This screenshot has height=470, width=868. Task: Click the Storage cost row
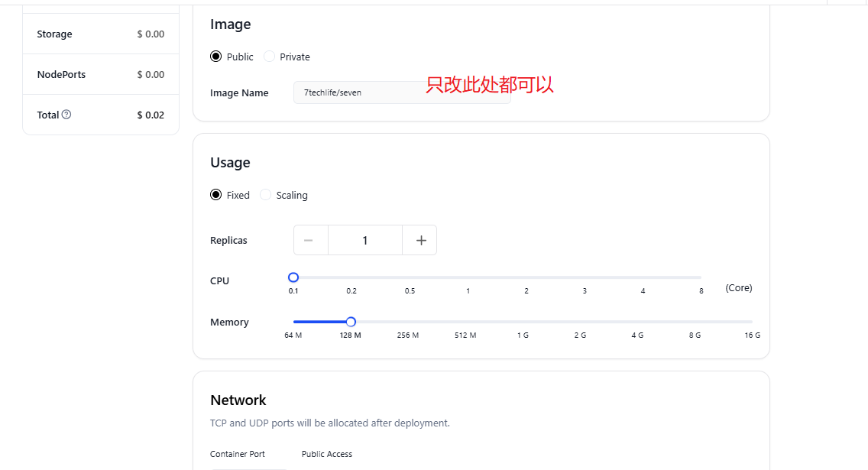pos(100,34)
